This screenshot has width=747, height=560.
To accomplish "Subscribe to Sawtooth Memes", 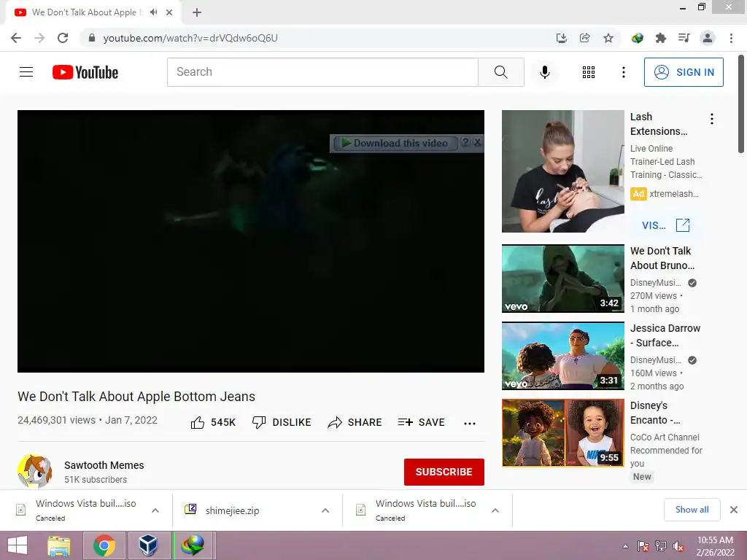I will tap(444, 472).
